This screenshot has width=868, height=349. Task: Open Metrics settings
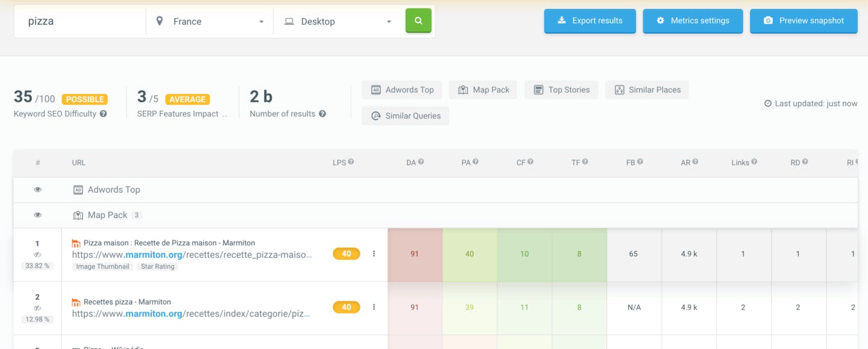pos(693,20)
